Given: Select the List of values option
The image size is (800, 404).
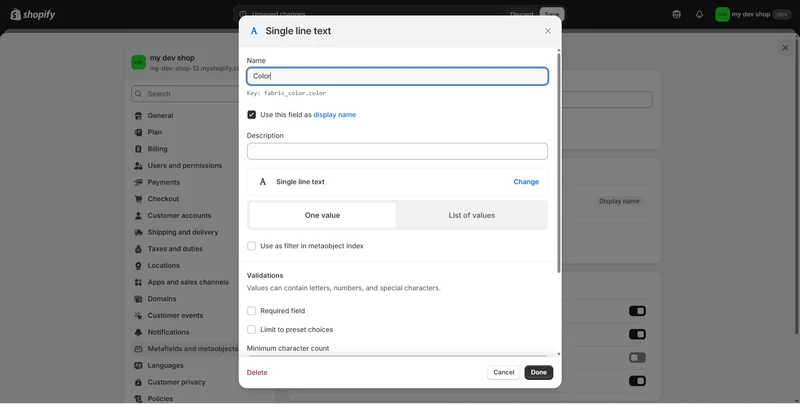Looking at the screenshot, I should pos(471,215).
